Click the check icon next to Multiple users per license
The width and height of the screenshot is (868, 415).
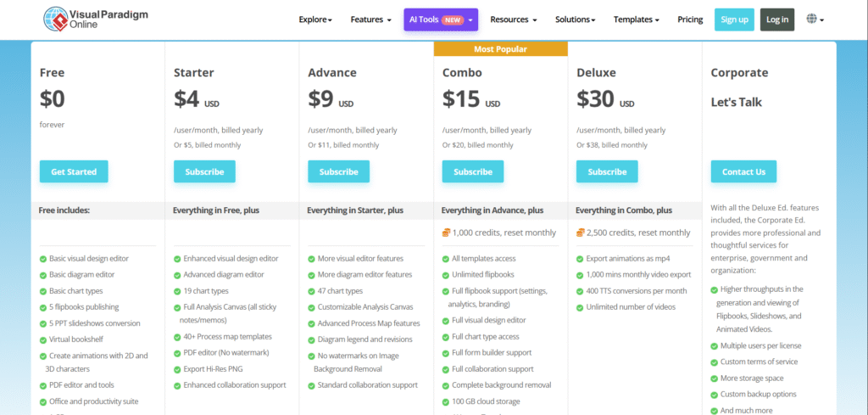(x=714, y=345)
